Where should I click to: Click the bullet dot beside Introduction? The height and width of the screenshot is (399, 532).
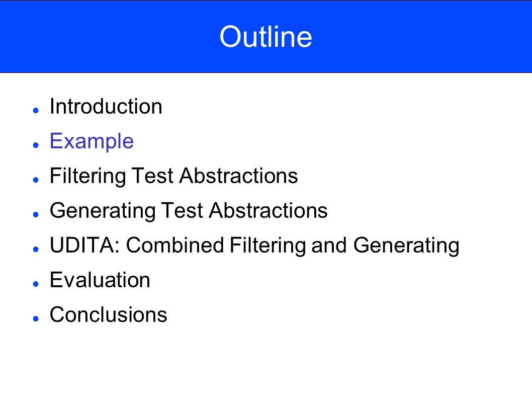[36, 110]
